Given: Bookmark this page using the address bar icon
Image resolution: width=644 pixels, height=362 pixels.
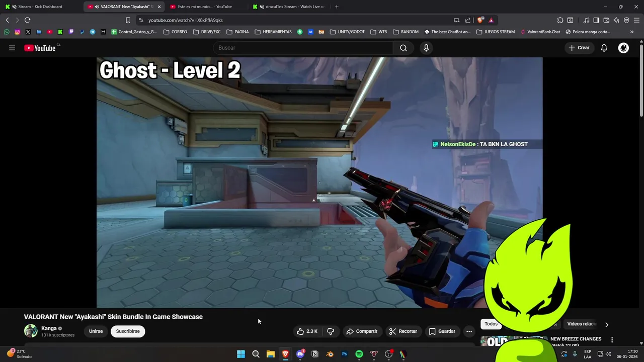Looking at the screenshot, I should point(128,20).
